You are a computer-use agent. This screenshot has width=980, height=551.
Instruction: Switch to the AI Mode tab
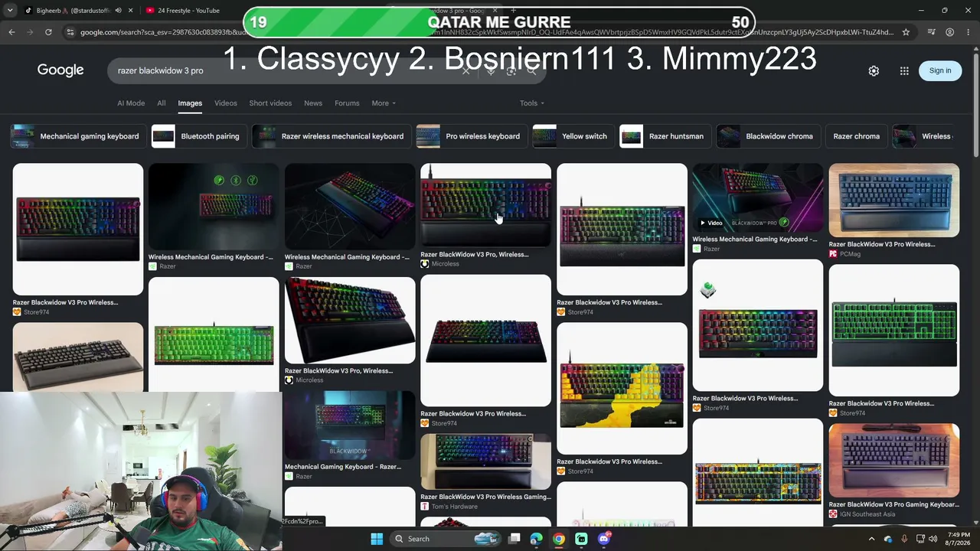tap(131, 103)
